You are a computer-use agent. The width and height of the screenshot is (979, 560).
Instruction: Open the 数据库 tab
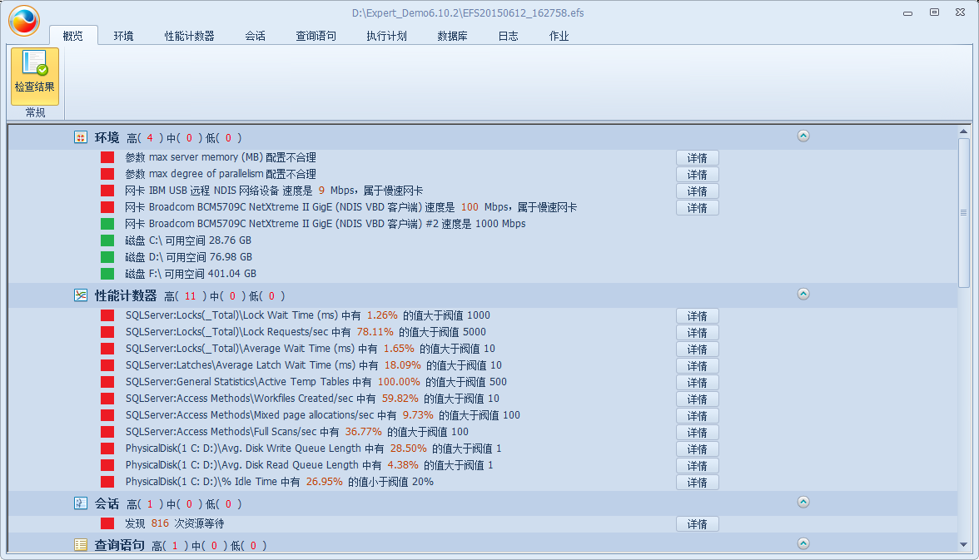pos(453,36)
